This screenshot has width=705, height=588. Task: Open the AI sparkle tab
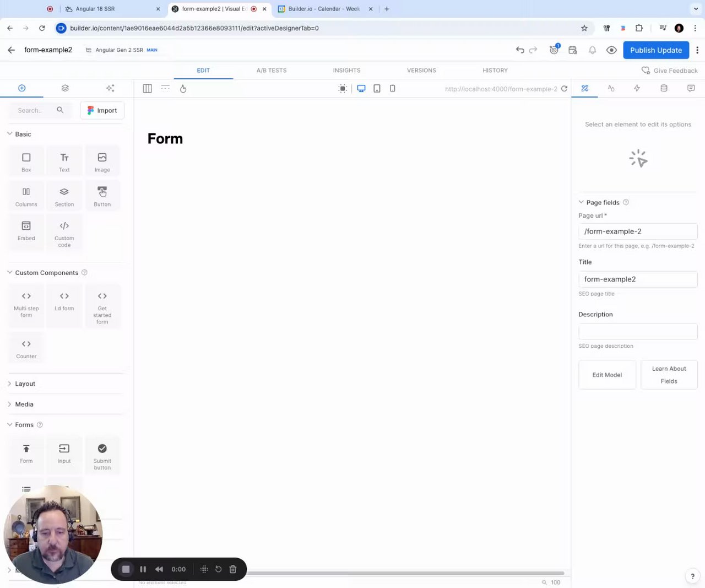[110, 88]
